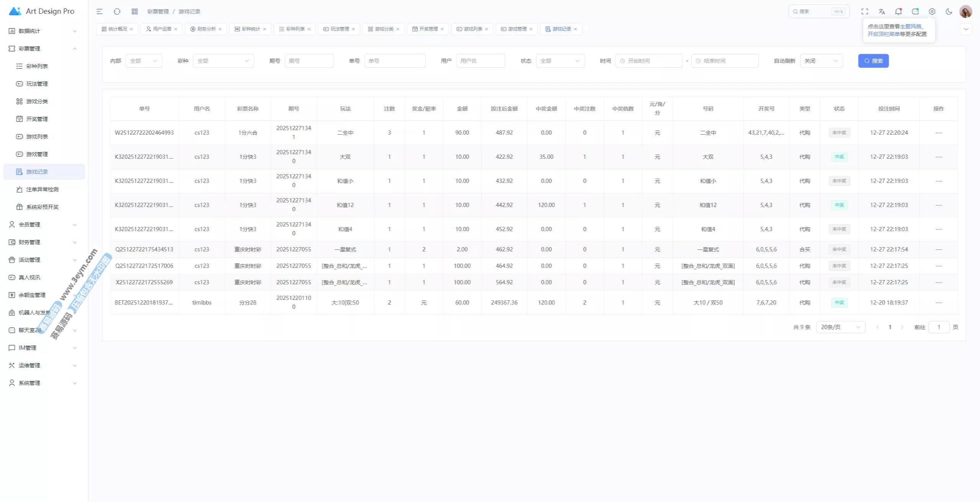Click the blue 搜索 button
980x502 pixels.
click(x=873, y=61)
